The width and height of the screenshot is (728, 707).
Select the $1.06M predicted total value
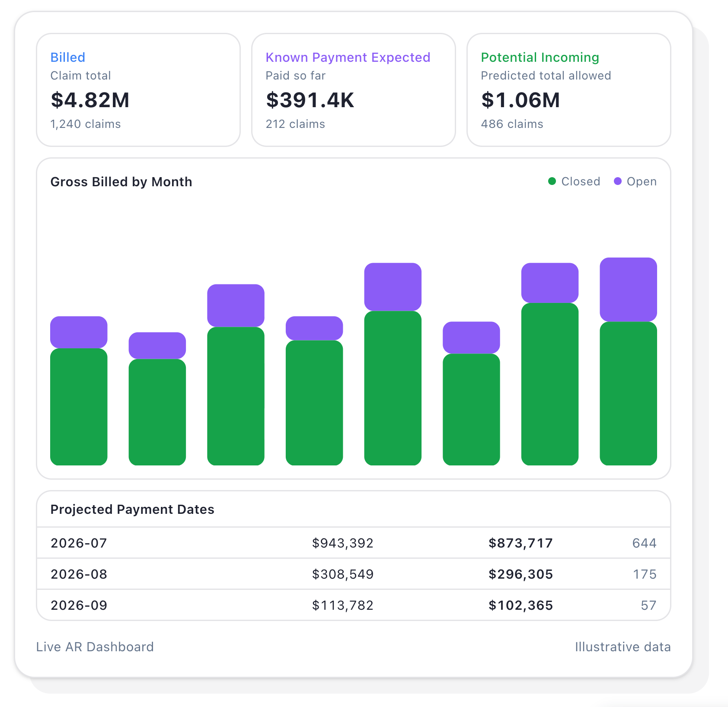pos(520,100)
